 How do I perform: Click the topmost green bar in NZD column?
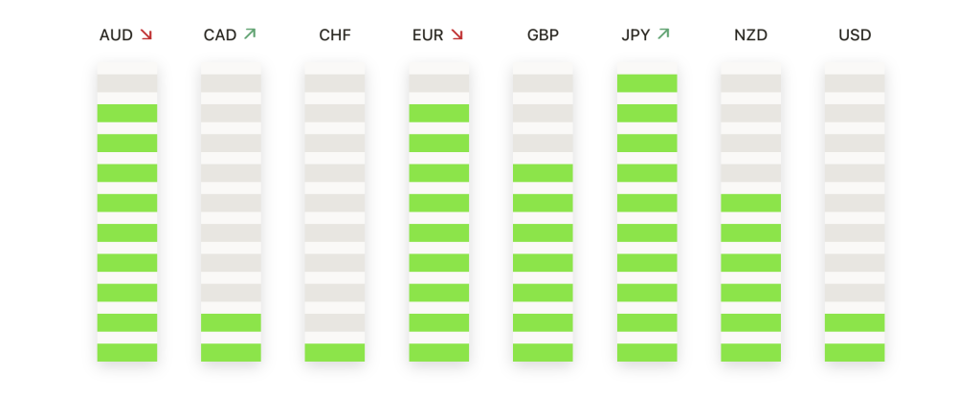tap(750, 203)
